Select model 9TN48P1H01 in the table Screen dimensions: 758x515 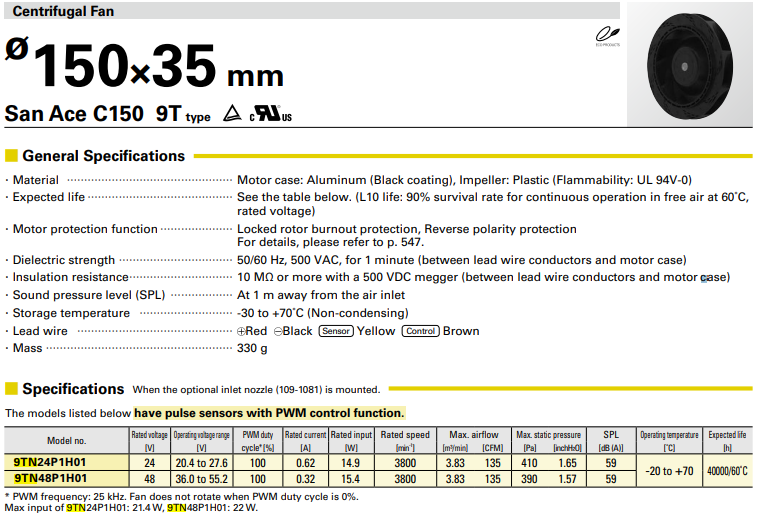50,479
